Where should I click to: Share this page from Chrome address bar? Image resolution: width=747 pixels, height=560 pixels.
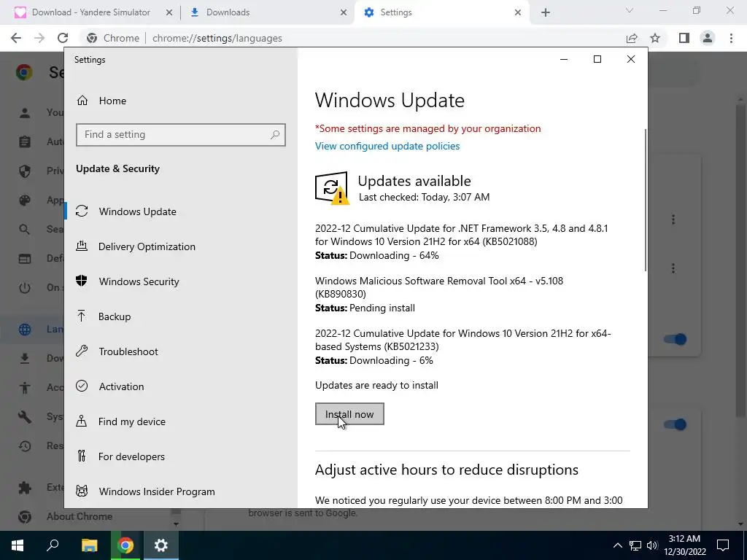point(632,38)
